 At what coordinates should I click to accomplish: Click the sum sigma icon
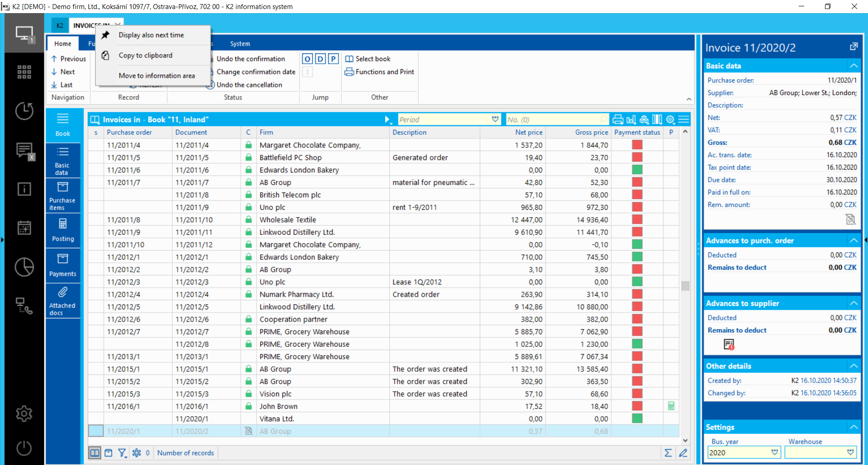click(668, 453)
